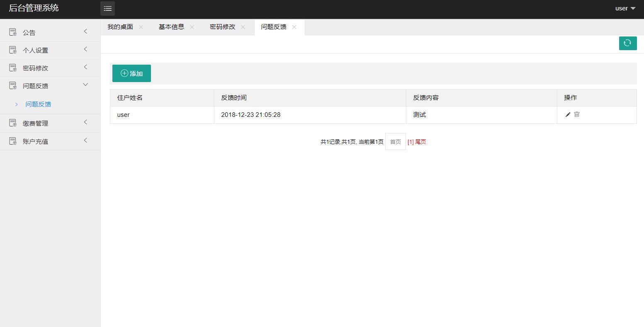
Task: Switch to the 基本信息 tab
Action: pos(171,27)
